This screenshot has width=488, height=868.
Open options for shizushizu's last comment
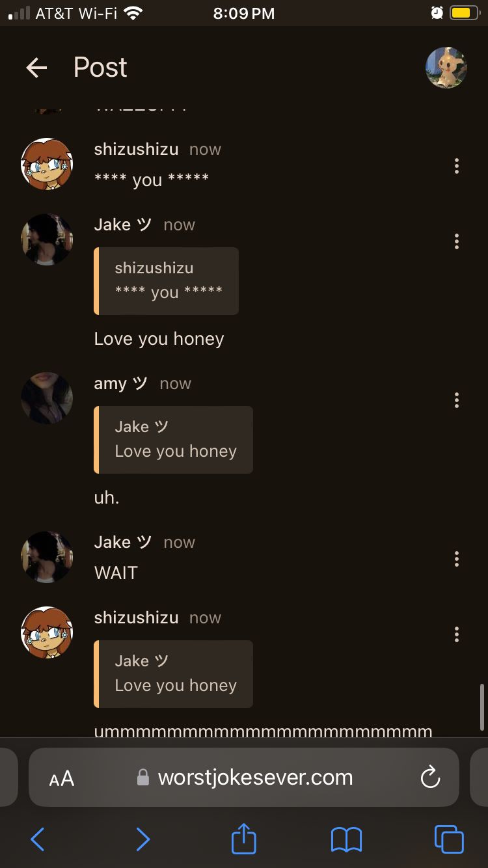point(457,634)
